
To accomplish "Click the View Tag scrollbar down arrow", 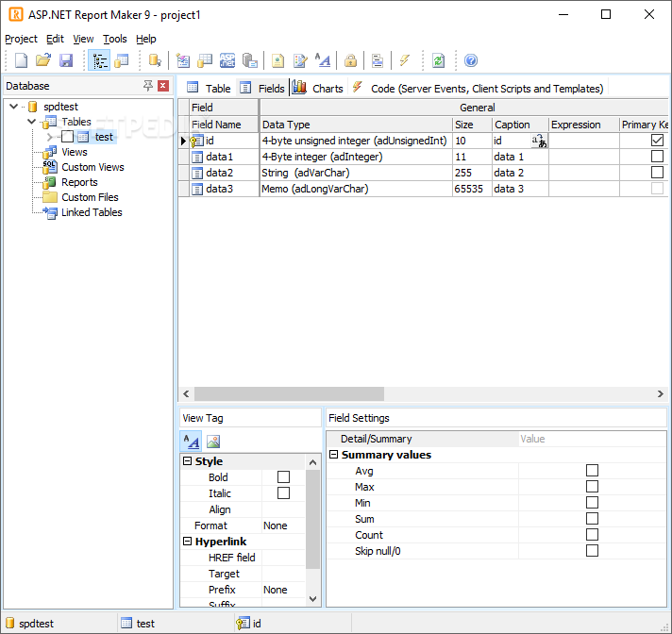I will tap(312, 599).
